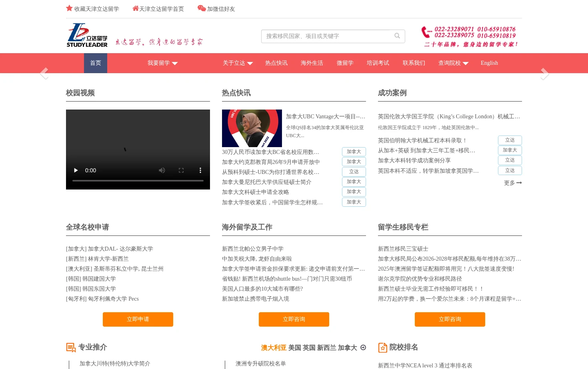Select the 美国 tab in 专业推介

pyautogui.click(x=295, y=348)
